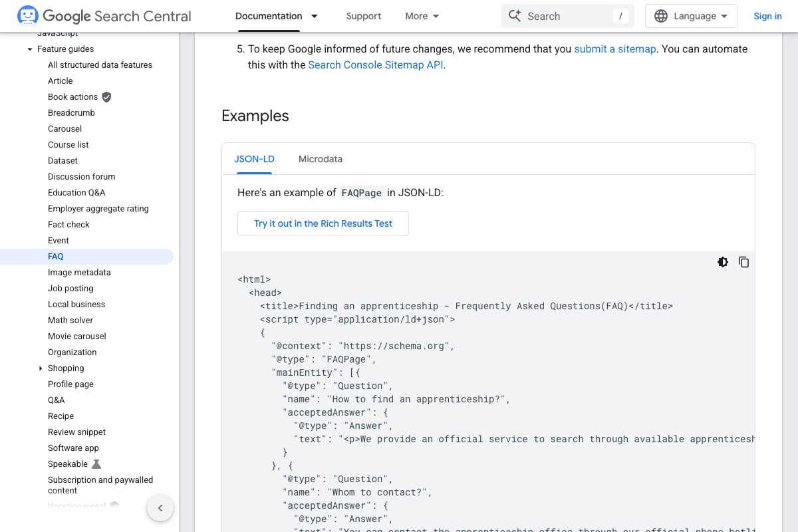Switch to the Microdata tab

coord(321,159)
